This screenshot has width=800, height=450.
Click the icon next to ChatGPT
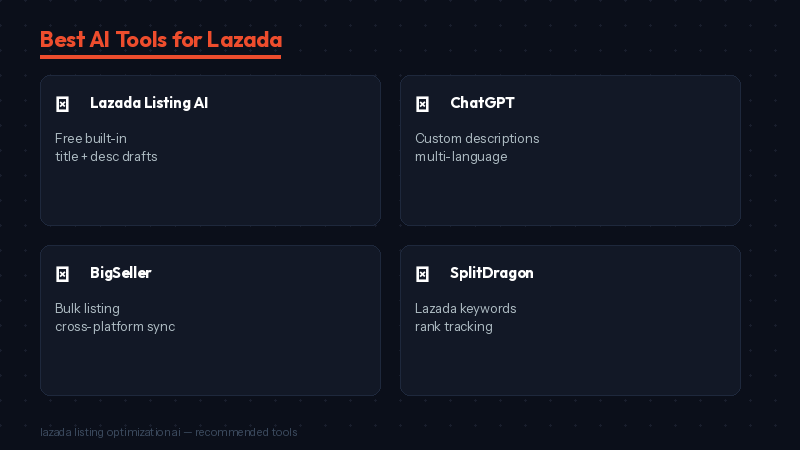(x=422, y=104)
